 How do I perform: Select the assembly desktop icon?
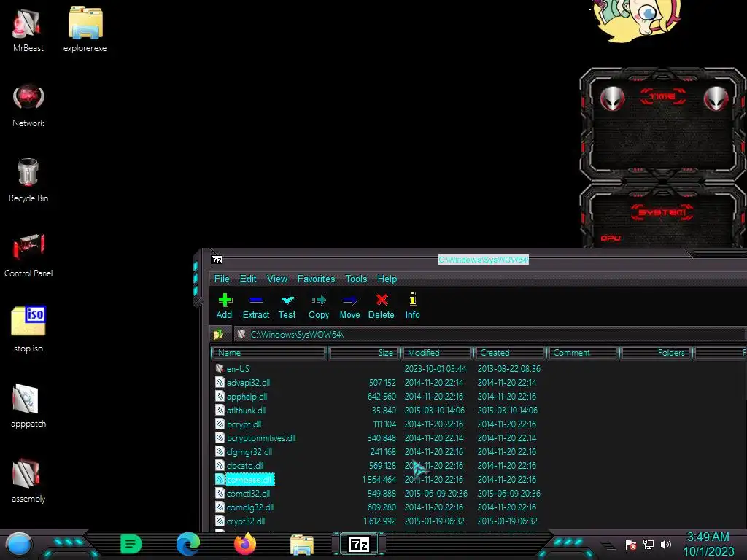tap(28, 481)
